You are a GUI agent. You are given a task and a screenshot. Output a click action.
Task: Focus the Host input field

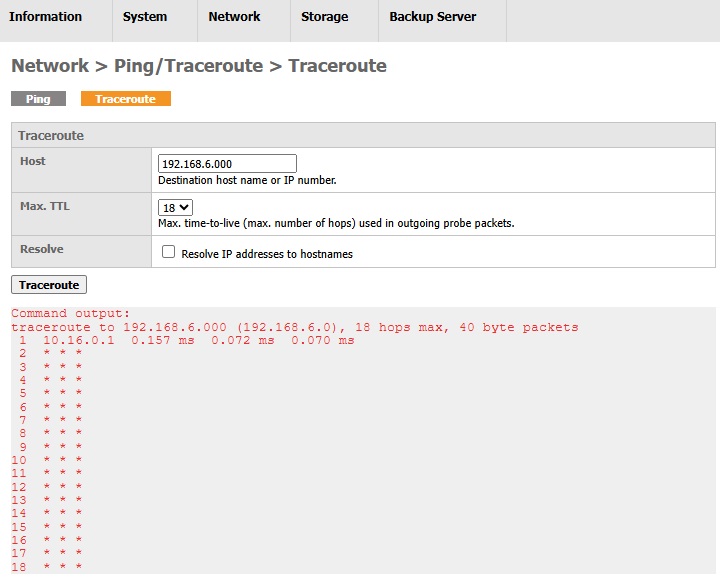click(227, 163)
